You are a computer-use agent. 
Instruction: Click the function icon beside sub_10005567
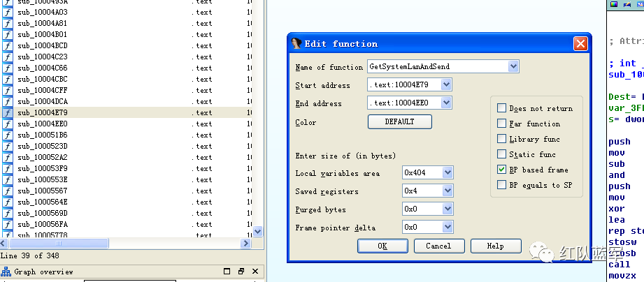pos(8,191)
